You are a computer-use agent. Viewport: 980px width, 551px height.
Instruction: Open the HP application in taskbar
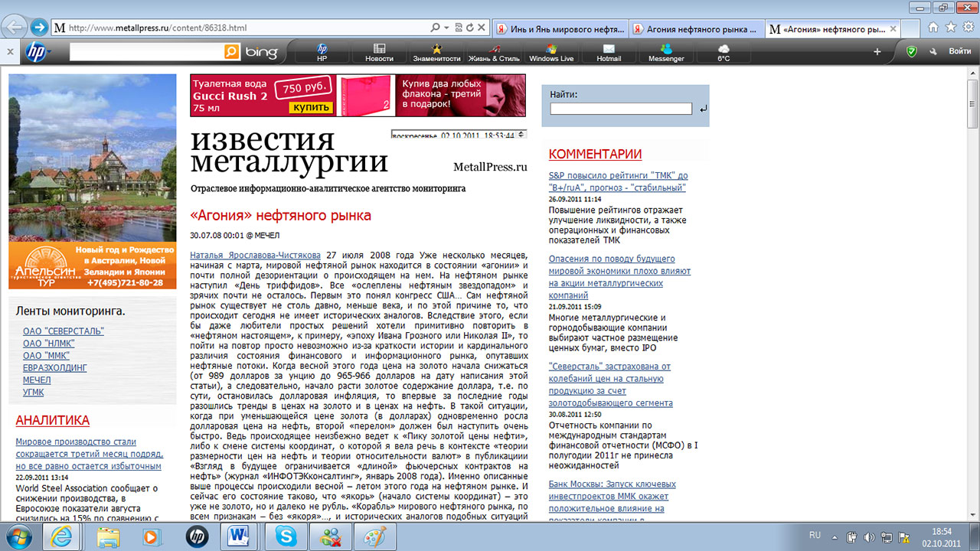[x=197, y=537]
